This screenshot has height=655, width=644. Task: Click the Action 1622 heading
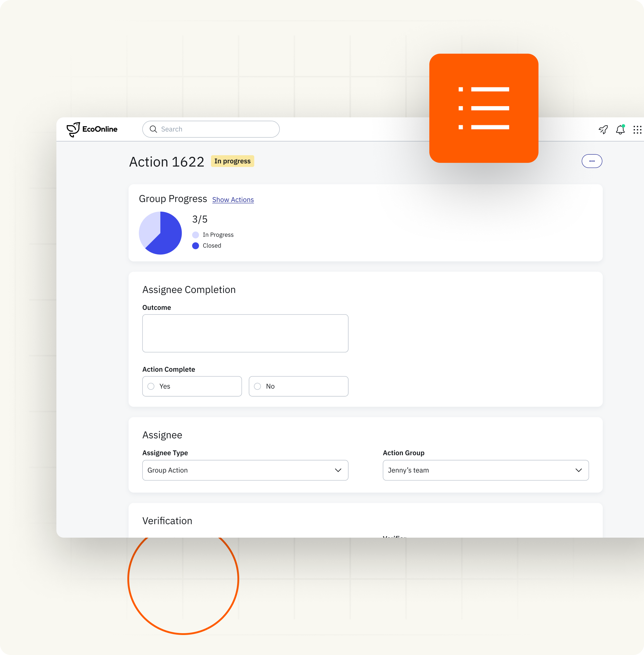(x=166, y=162)
